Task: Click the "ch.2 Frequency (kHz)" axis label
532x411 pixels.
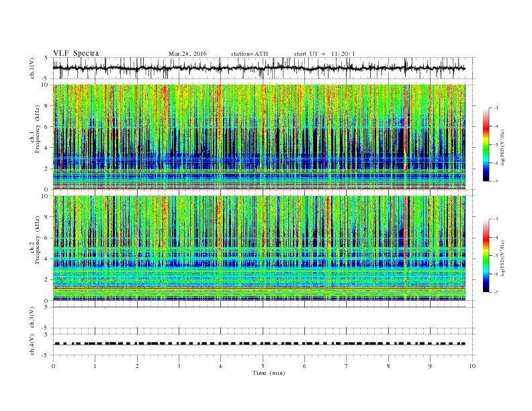Action: coord(35,240)
